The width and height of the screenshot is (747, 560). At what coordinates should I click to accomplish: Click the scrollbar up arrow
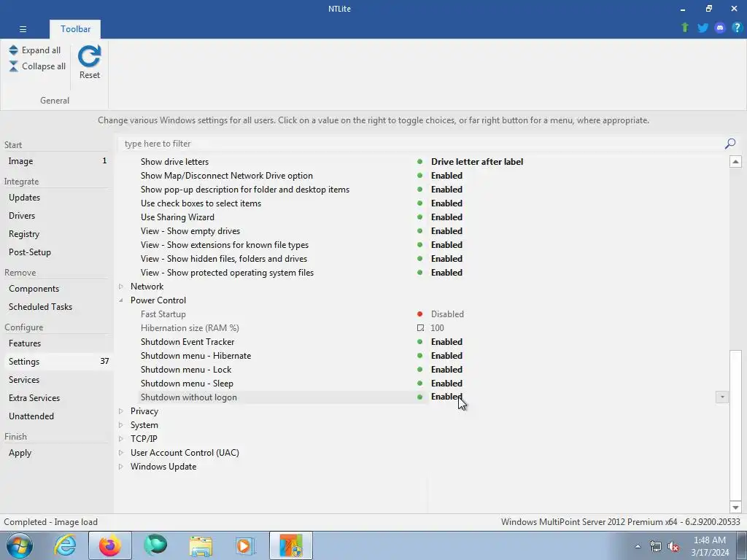click(735, 162)
